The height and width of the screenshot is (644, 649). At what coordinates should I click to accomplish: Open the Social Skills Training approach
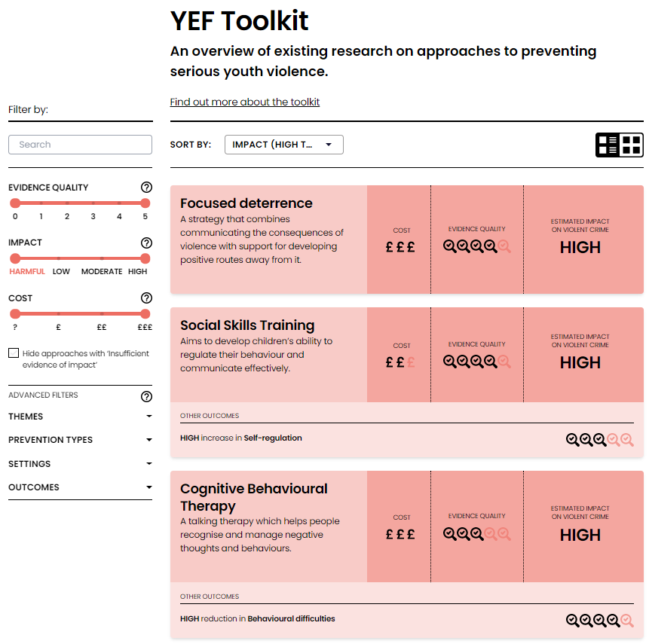247,325
